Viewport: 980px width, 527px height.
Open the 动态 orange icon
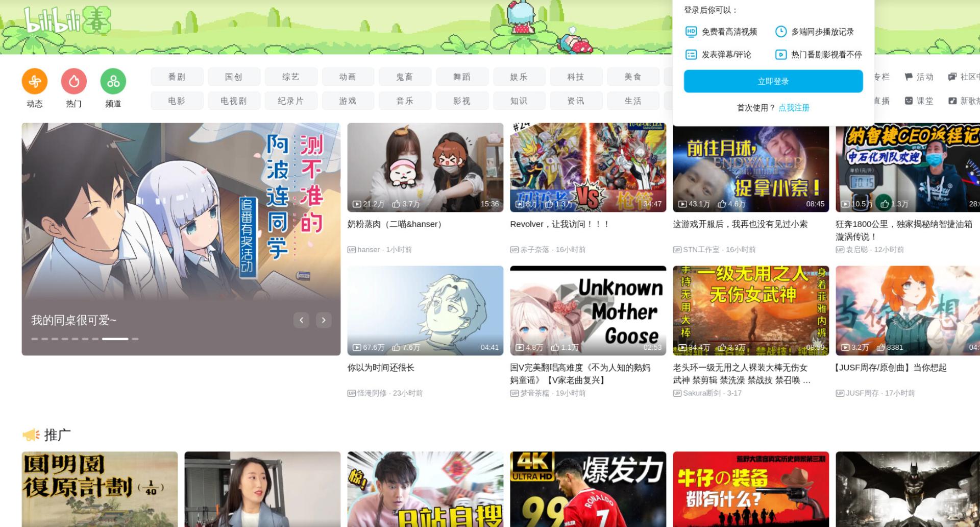[35, 81]
